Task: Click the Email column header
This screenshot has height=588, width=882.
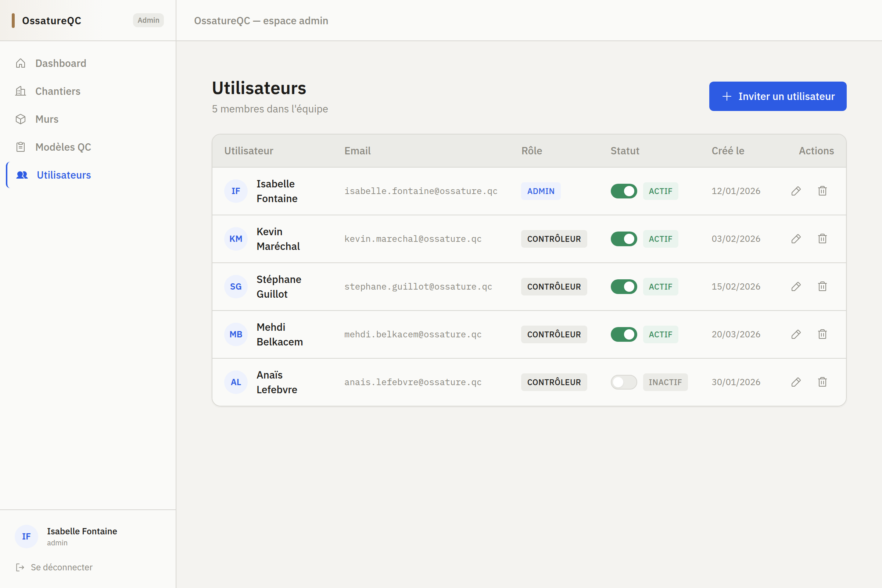Action: pyautogui.click(x=357, y=150)
